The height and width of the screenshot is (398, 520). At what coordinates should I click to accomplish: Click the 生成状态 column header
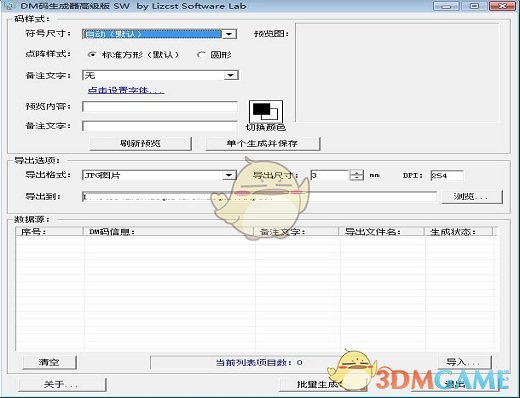459,232
